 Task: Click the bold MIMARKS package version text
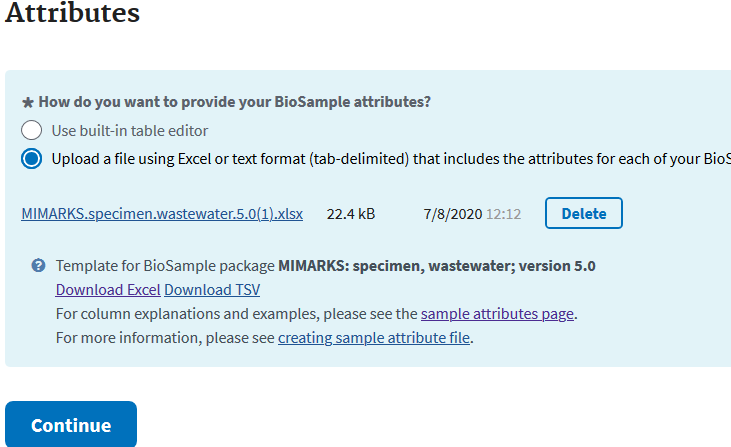point(437,266)
